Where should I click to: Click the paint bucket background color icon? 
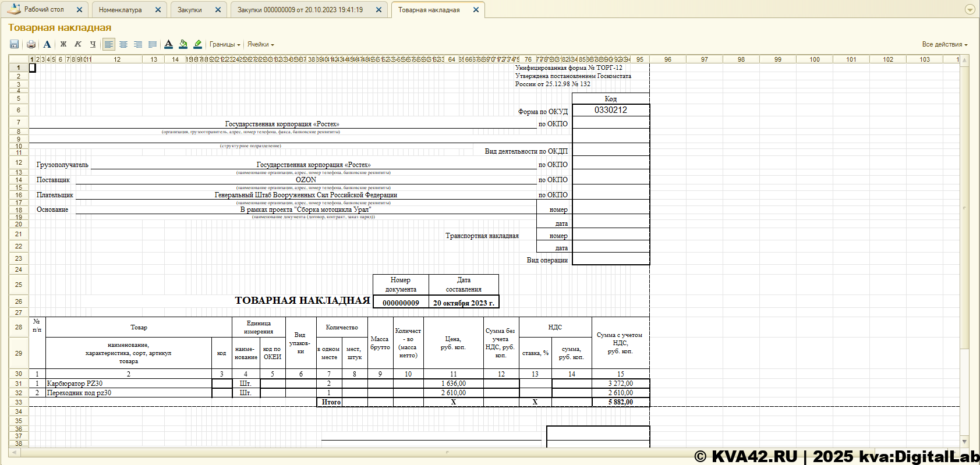183,44
